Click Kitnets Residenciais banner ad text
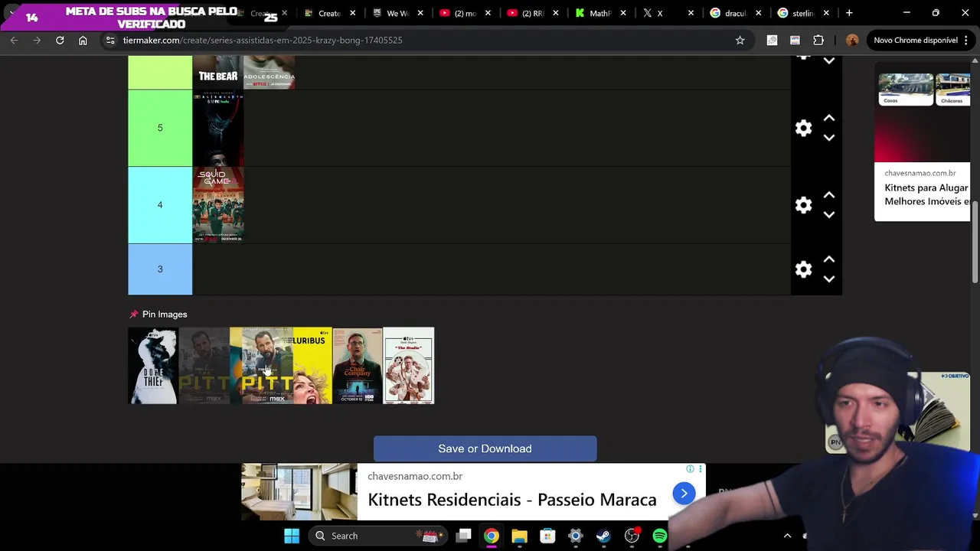This screenshot has height=551, width=980. pos(512,500)
